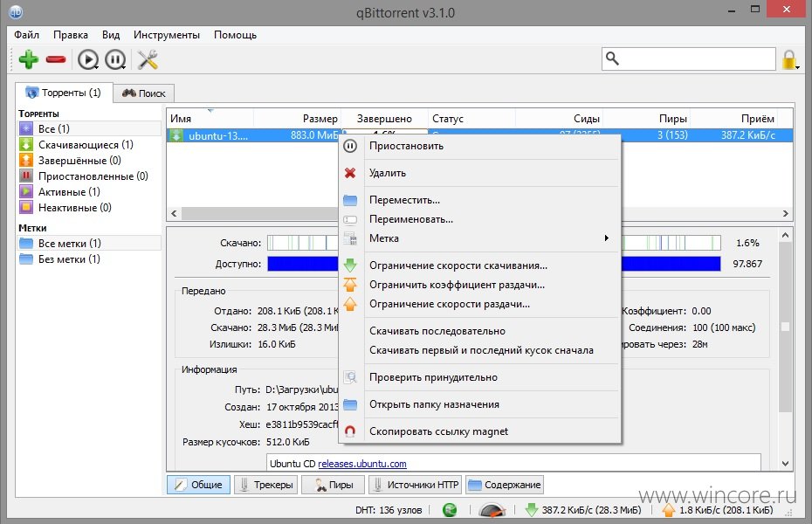Screen dimensions: 812x524
Task: Click the resume play toolbar icon
Action: point(88,59)
